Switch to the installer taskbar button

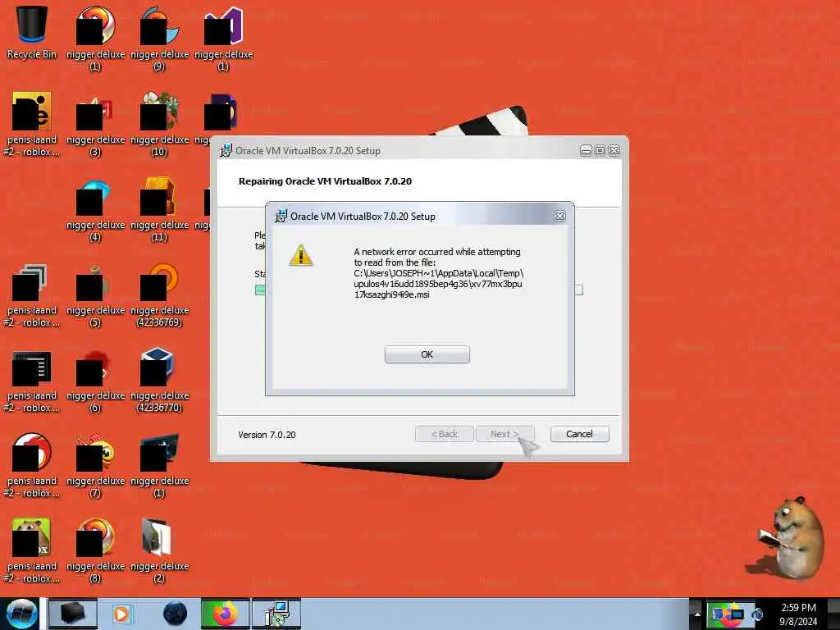coord(277,614)
